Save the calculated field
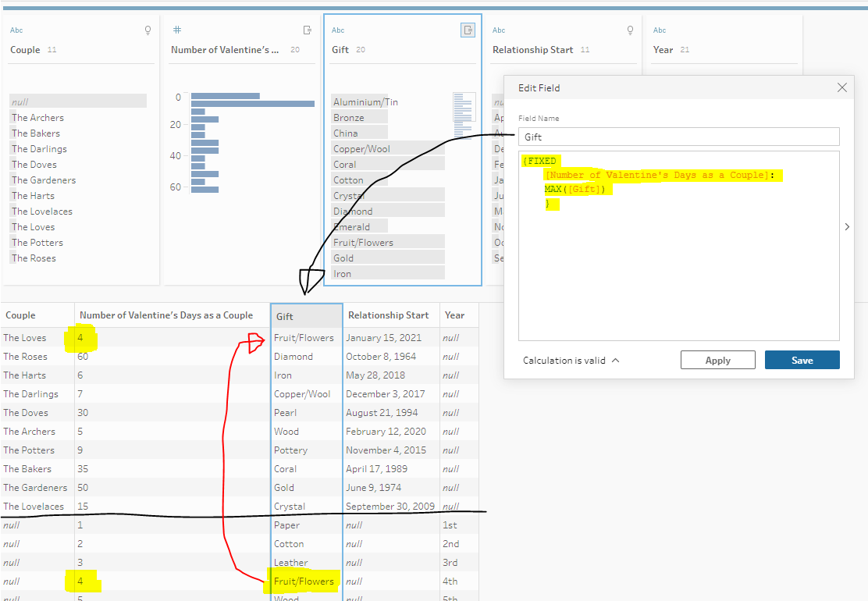Image resolution: width=868 pixels, height=601 pixels. (802, 360)
